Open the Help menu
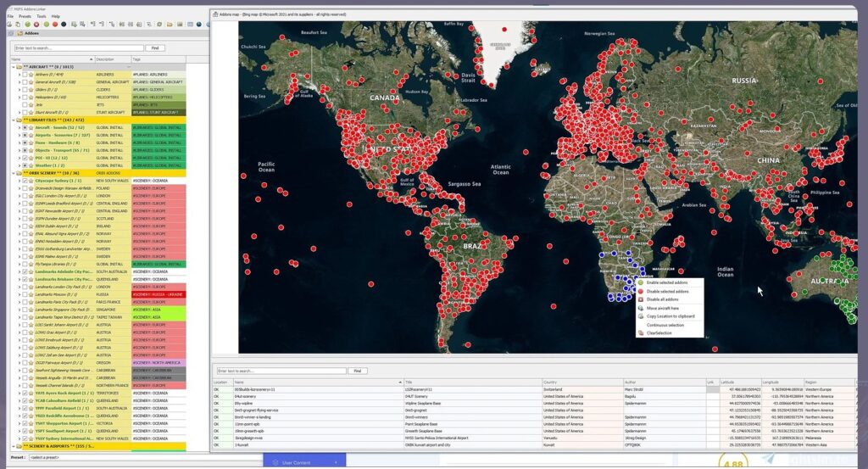868x469 pixels. 55,17
